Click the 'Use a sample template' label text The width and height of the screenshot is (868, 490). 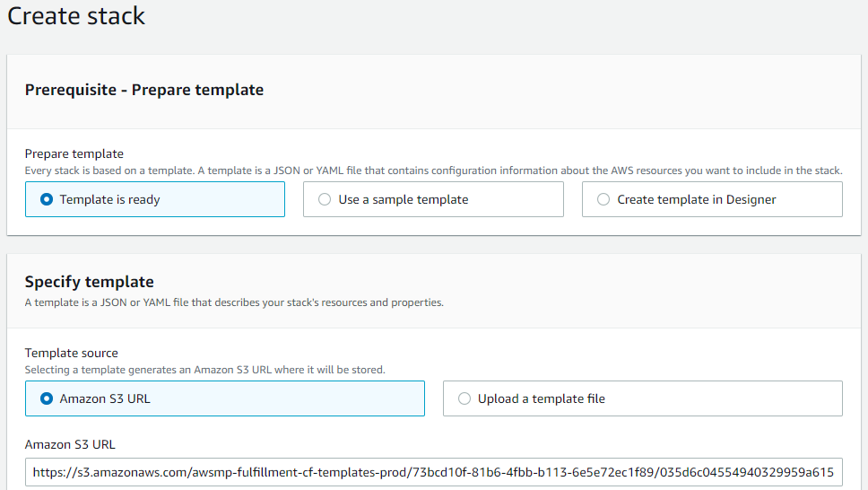pos(403,199)
